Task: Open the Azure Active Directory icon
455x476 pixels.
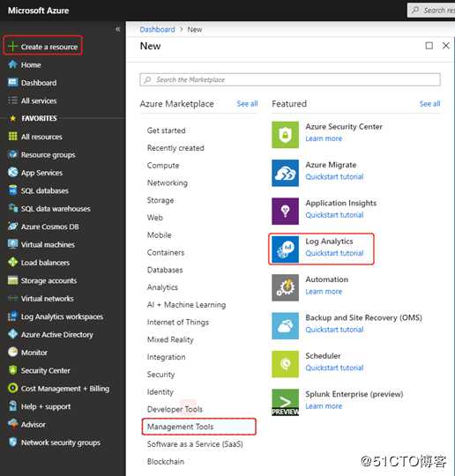Action: [12, 334]
